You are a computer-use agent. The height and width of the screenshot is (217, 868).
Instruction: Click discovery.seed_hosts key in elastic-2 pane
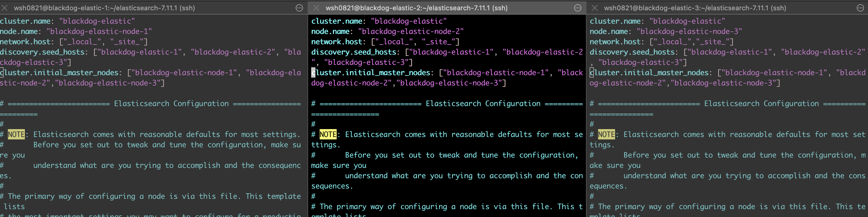(x=354, y=52)
